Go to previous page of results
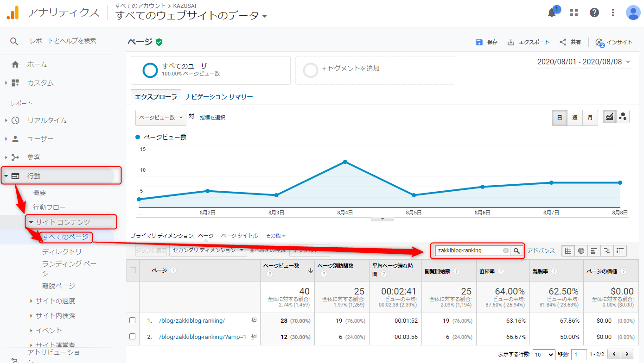 614,354
